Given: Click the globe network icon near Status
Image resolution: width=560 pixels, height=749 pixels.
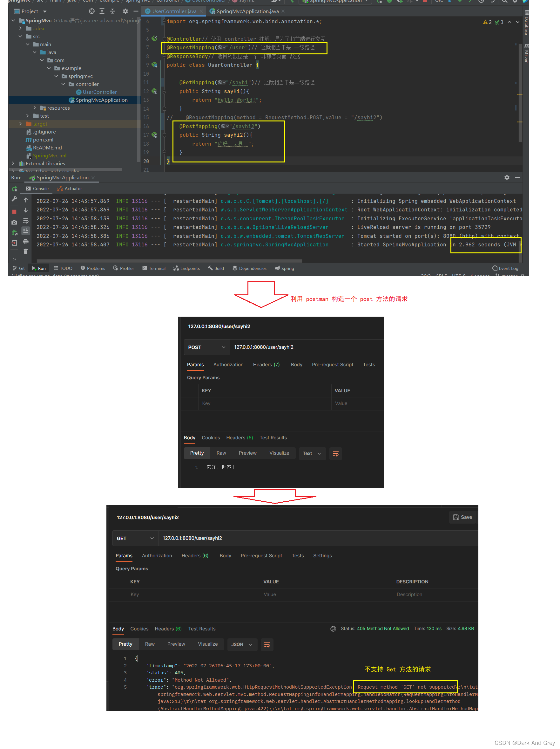Looking at the screenshot, I should pyautogui.click(x=333, y=629).
